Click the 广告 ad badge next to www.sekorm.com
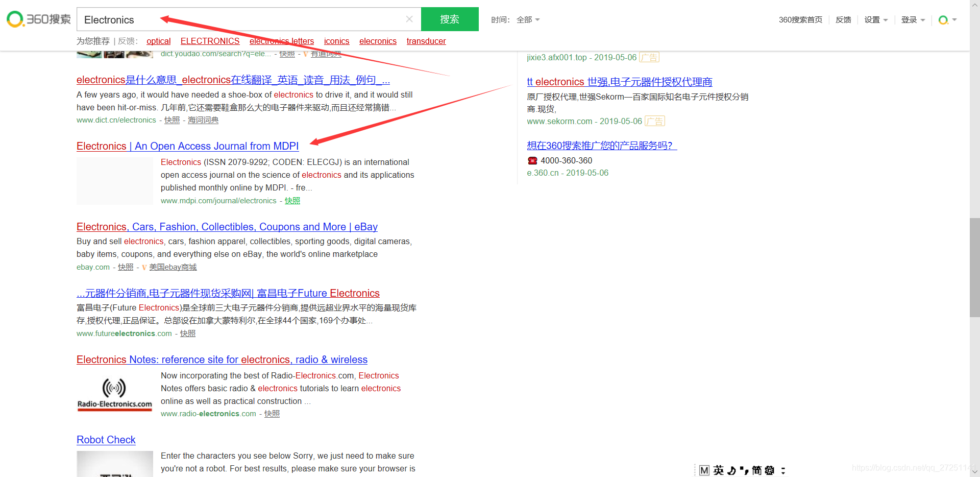This screenshot has height=477, width=980. pyautogui.click(x=655, y=121)
